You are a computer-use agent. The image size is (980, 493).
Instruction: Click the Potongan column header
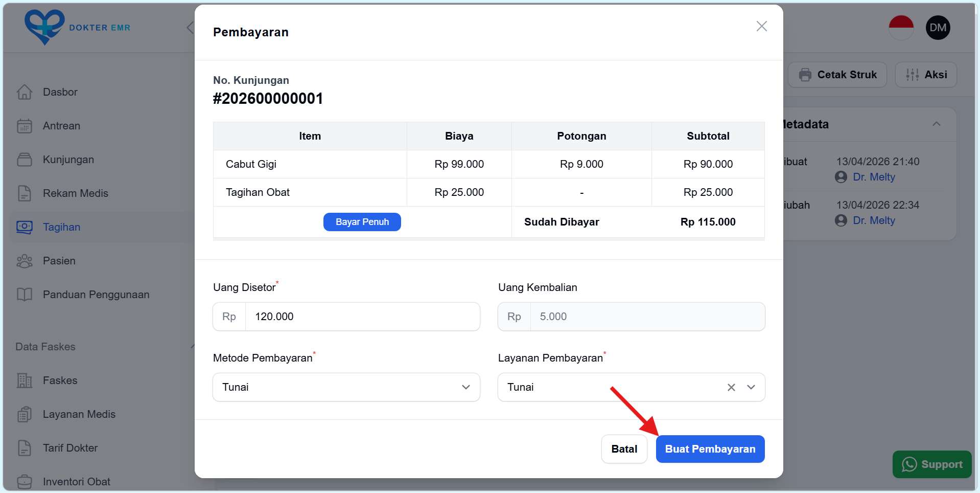click(x=581, y=136)
